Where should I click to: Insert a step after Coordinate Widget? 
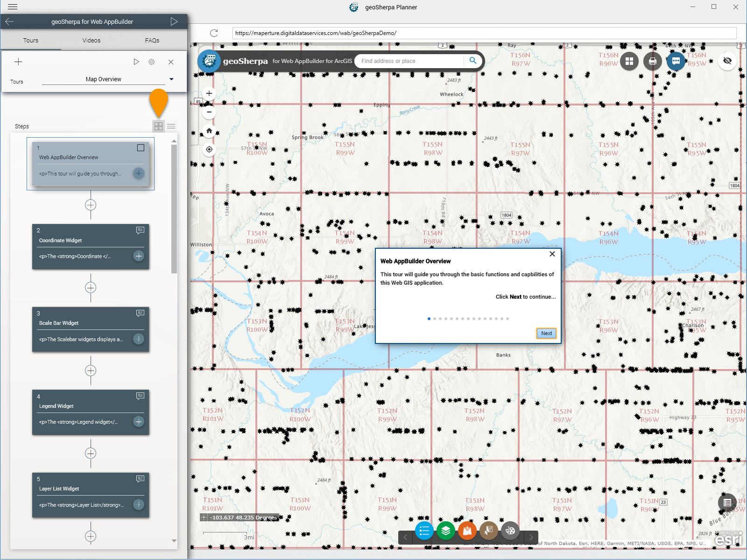click(x=91, y=287)
